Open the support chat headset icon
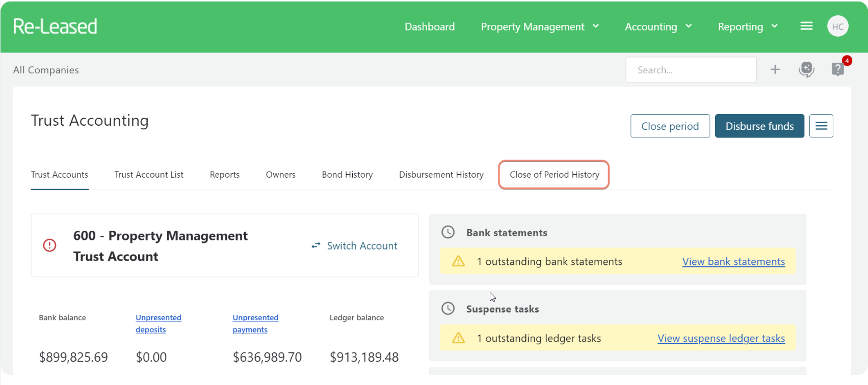This screenshot has height=385, width=868. pos(806,69)
